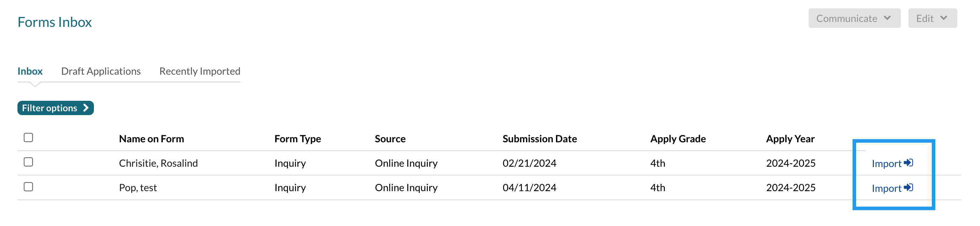The width and height of the screenshot is (980, 226).
Task: Open the Edit dropdown menu
Action: 932,18
